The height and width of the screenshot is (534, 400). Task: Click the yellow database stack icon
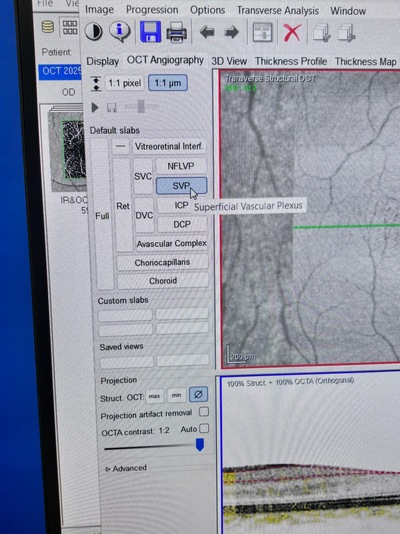click(x=48, y=27)
